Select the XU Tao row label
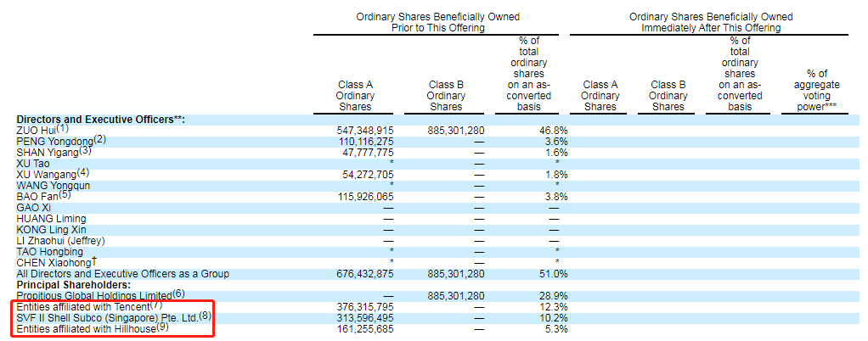Viewport: 868px width, 341px height. tap(32, 164)
